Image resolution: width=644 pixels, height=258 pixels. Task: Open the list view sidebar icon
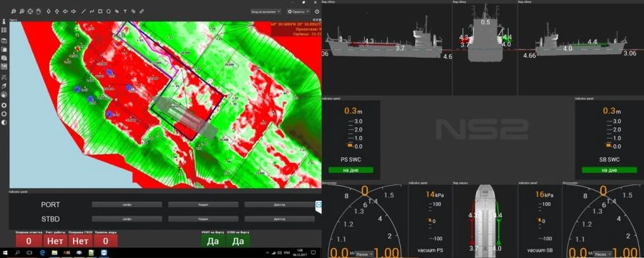coord(4,29)
